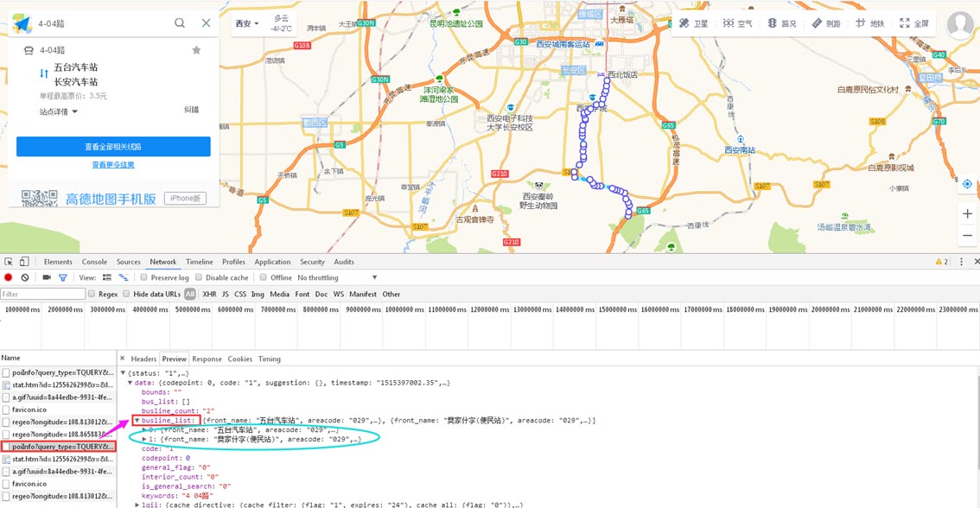Enable Offline checkbox
Screen dimensions: 980x508
pos(263,277)
